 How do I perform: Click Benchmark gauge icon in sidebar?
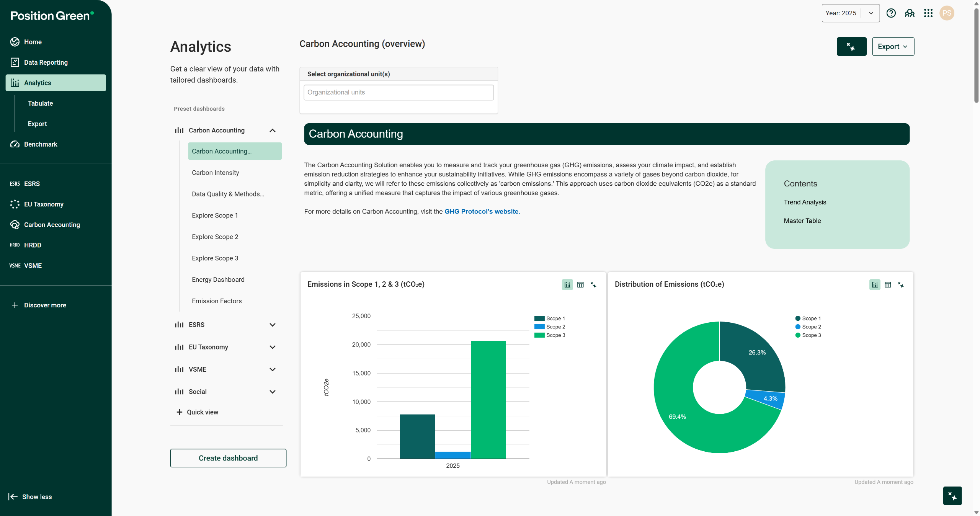coord(15,144)
